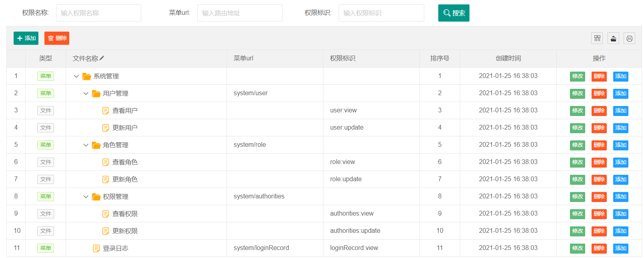The height and width of the screenshot is (258, 644).
Task: Click the table print icon
Action: (x=629, y=38)
